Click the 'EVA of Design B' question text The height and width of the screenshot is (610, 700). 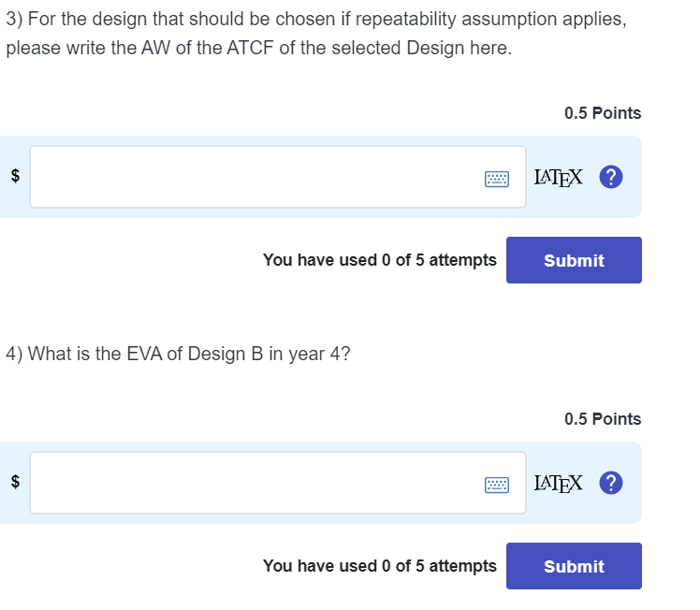pyautogui.click(x=178, y=354)
